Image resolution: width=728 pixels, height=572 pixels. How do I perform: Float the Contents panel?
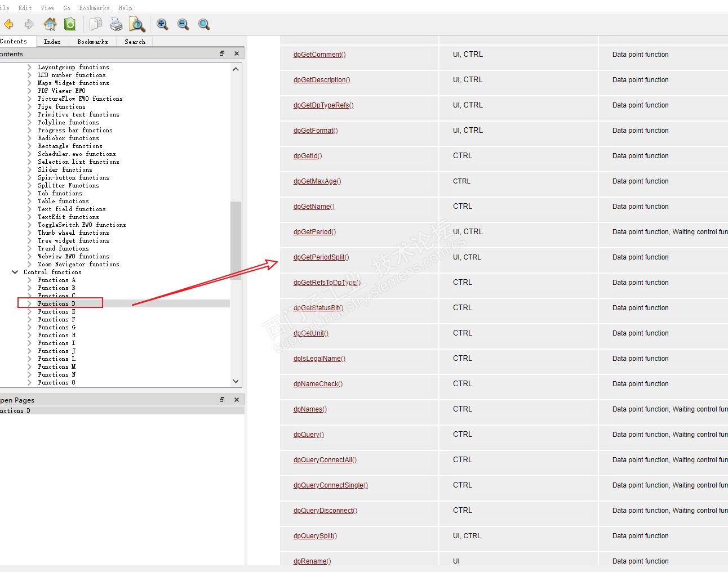click(222, 53)
